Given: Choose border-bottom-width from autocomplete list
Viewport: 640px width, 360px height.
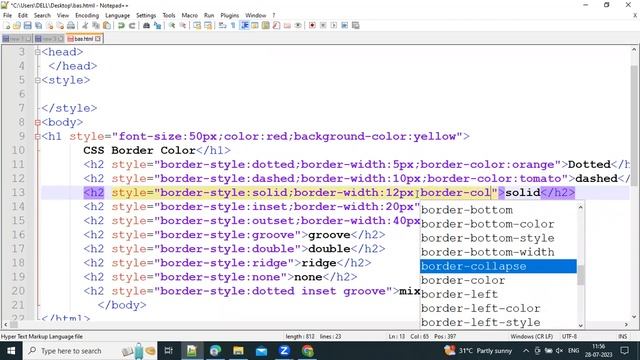Looking at the screenshot, I should (498, 252).
